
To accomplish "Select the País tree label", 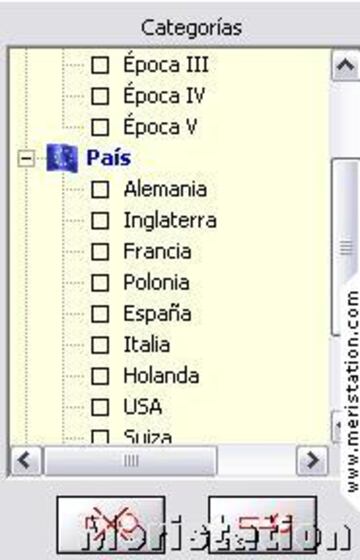I will [109, 158].
